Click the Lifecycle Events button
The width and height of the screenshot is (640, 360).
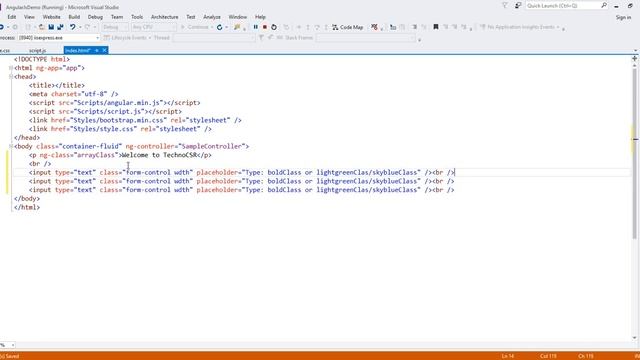click(127, 38)
